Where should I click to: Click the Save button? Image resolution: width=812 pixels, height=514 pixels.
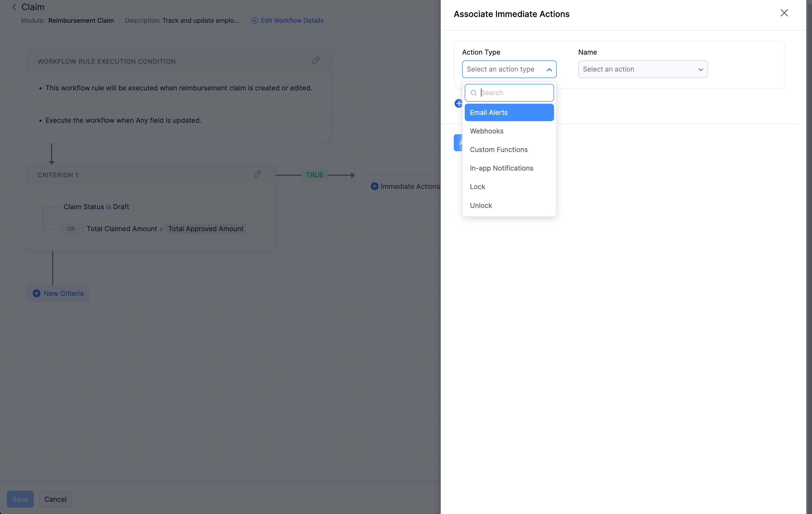[20, 499]
